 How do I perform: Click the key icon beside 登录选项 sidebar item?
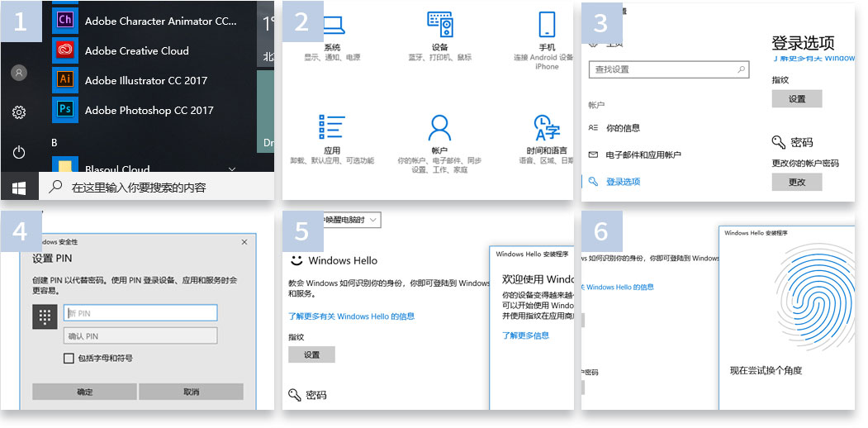594,181
